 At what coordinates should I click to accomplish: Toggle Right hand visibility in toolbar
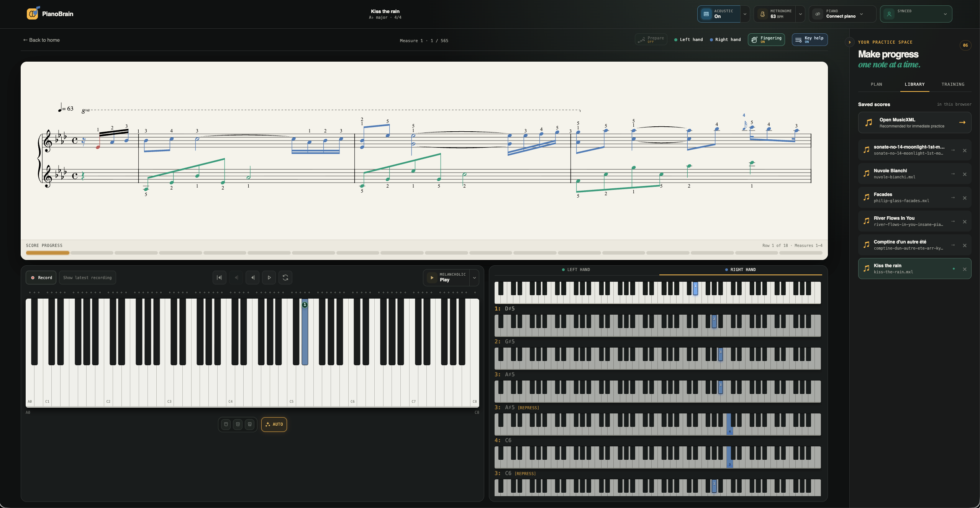pyautogui.click(x=725, y=39)
